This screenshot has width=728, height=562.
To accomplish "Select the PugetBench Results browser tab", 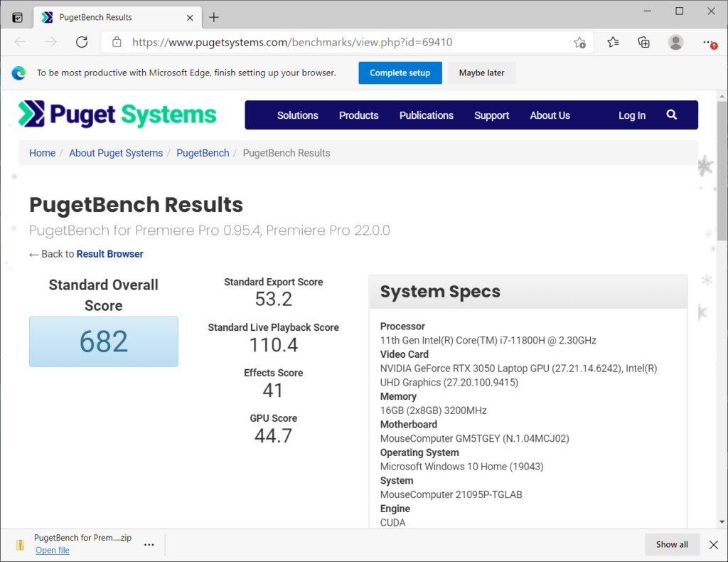I will point(117,18).
